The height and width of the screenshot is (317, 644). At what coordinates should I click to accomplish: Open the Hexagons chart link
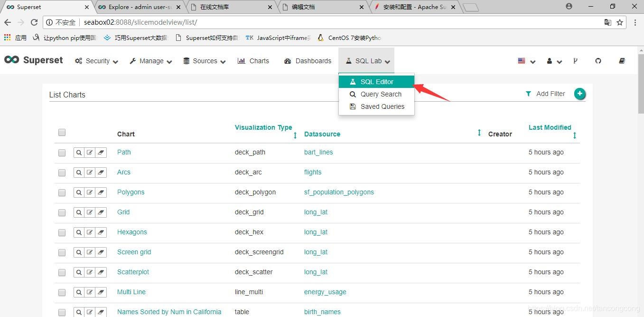[132, 232]
